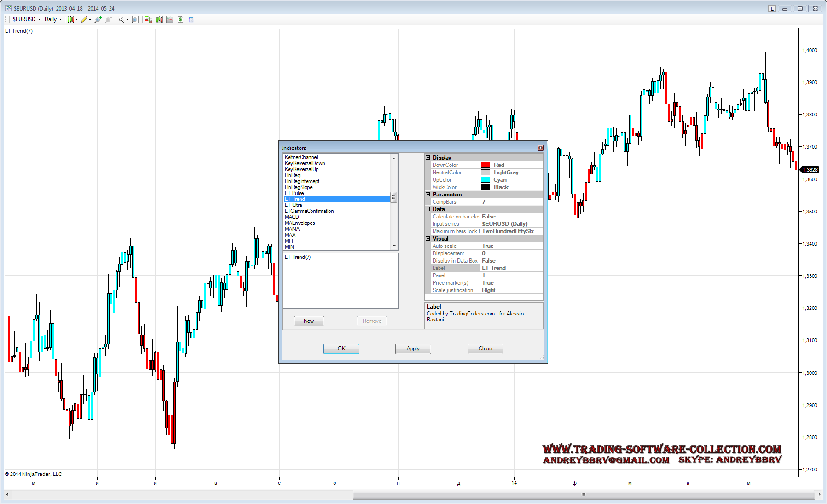Viewport: 827px width, 504px height.
Task: Click the zoom frame magnifier icon
Action: point(135,19)
